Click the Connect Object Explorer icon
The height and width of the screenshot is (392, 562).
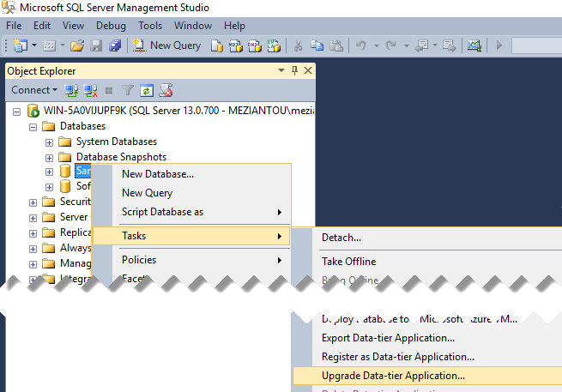coord(72,90)
